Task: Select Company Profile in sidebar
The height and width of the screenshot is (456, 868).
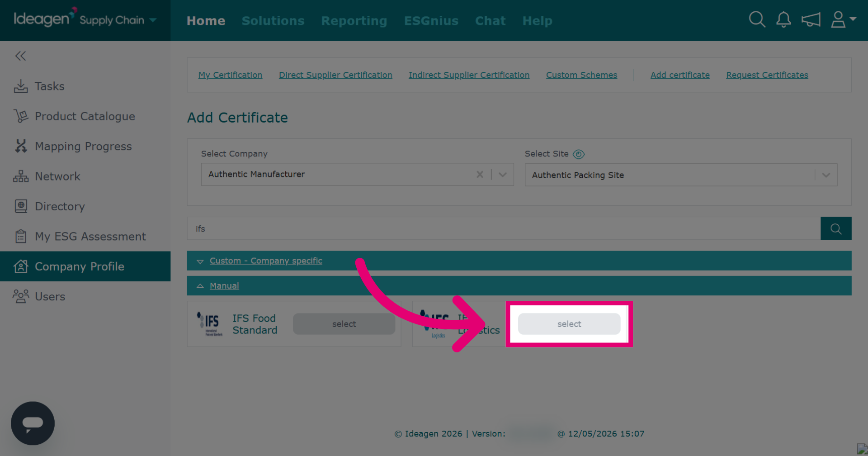Action: click(x=85, y=266)
